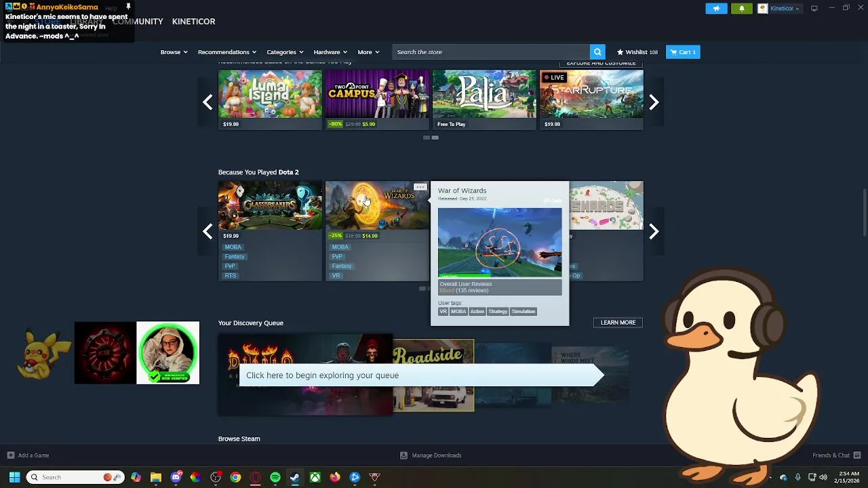Image resolution: width=868 pixels, height=488 pixels.
Task: Click the Simulation tag in the hover popup
Action: click(x=524, y=312)
